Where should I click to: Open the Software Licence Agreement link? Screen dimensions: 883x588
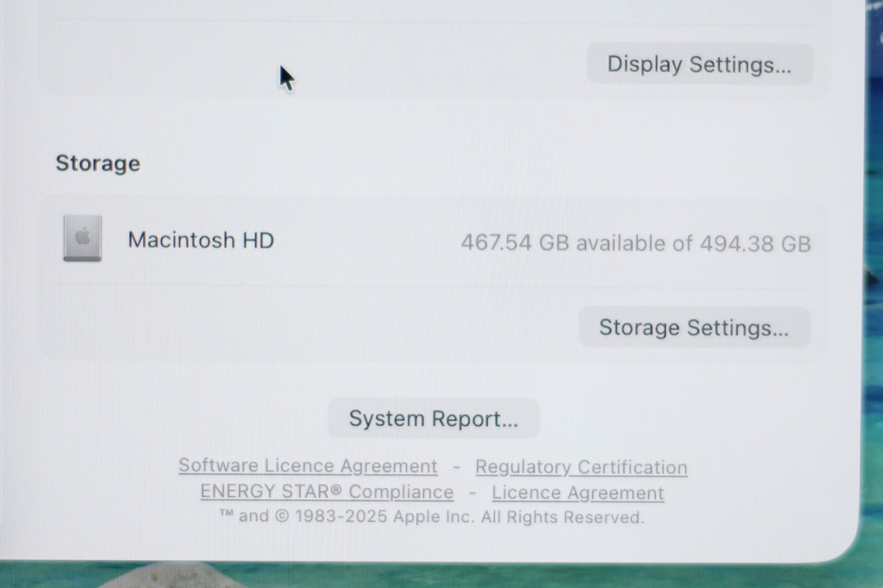[x=308, y=466]
